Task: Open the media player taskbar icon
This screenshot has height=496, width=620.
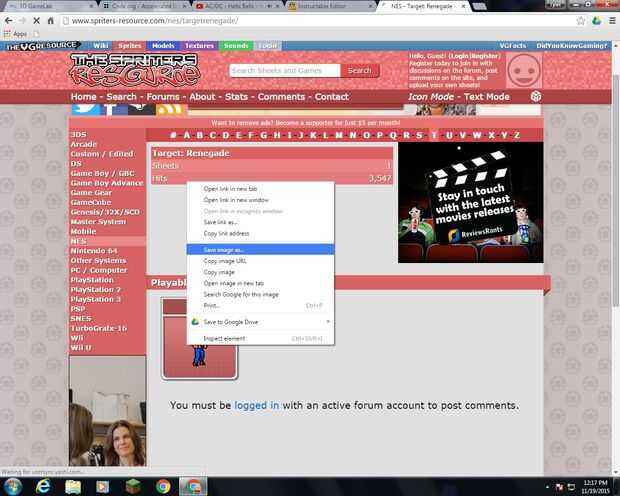Action: tap(102, 487)
